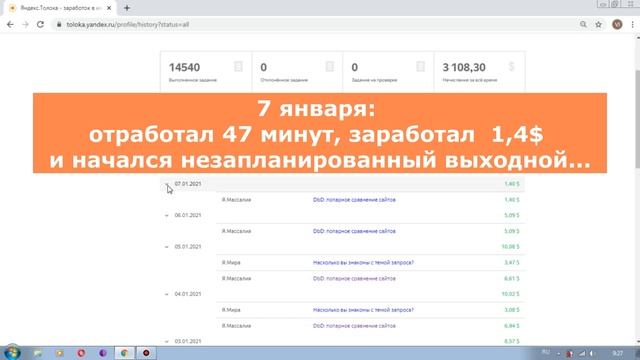The width and height of the screenshot is (640, 360).
Task: Open the Chrome profile avatar
Action: click(x=617, y=24)
